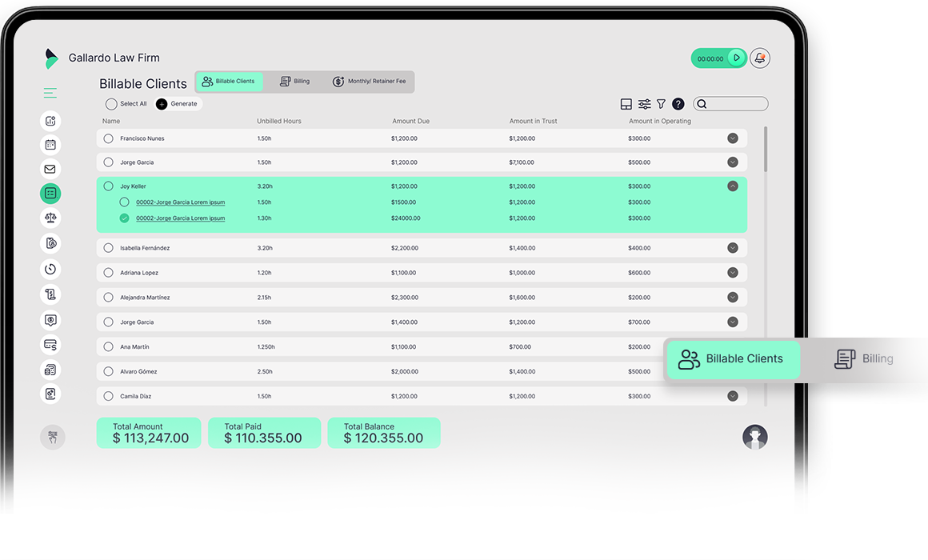The height and width of the screenshot is (560, 928).
Task: Expand the Camila Díaz row details
Action: click(732, 395)
